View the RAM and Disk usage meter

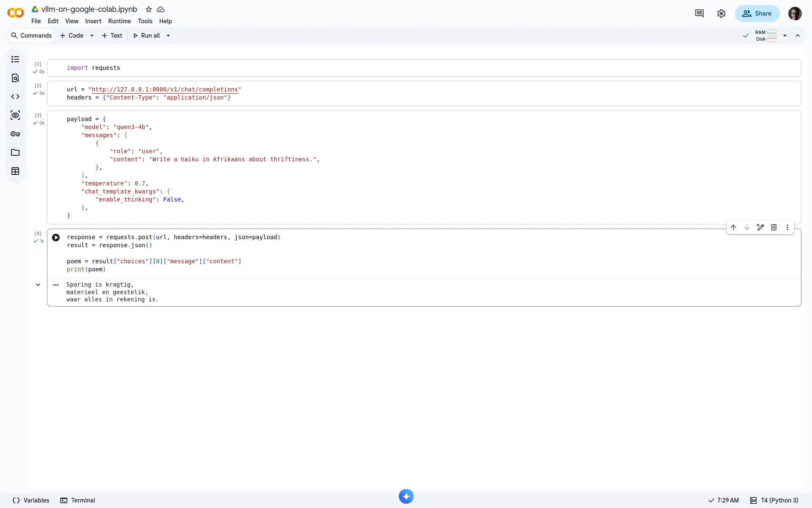point(766,36)
